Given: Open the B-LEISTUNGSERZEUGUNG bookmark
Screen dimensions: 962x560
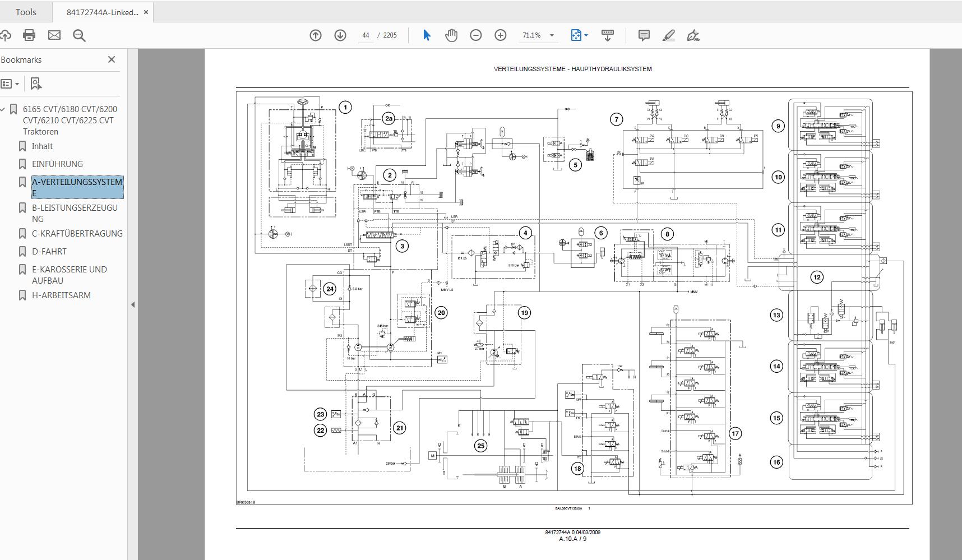Looking at the screenshot, I should (75, 213).
